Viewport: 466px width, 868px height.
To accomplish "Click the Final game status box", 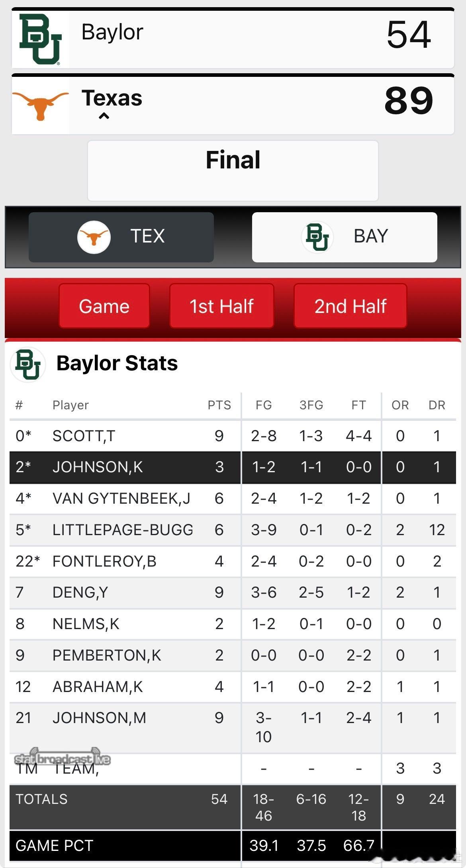I will pos(233,170).
